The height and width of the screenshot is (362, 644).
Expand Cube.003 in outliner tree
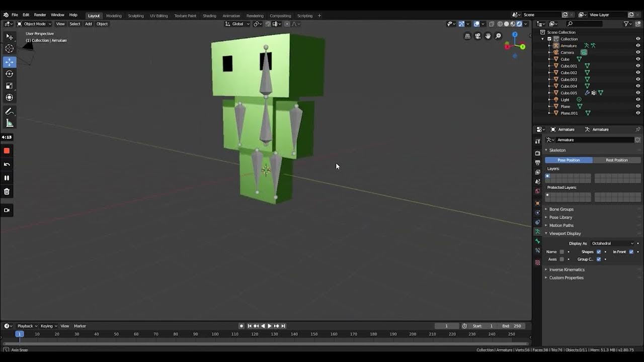[549, 79]
